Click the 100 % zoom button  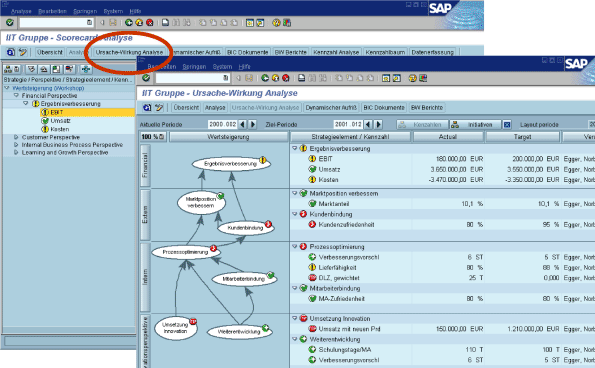point(153,137)
